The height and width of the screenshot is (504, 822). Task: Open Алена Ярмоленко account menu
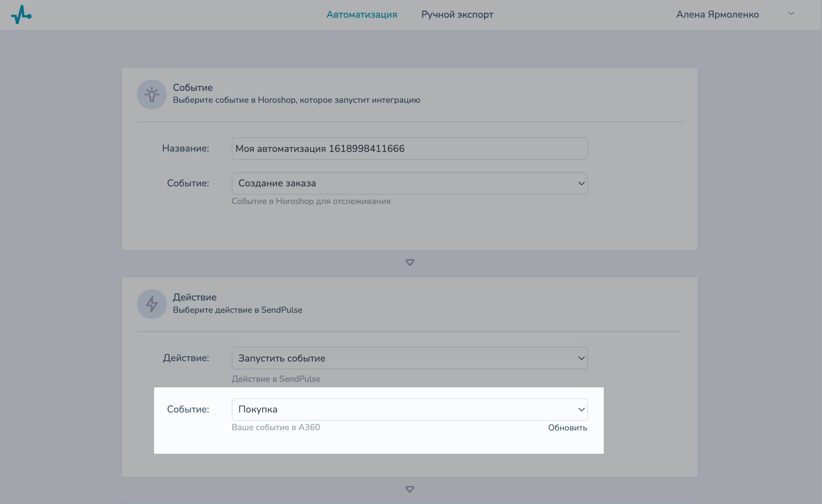717,15
